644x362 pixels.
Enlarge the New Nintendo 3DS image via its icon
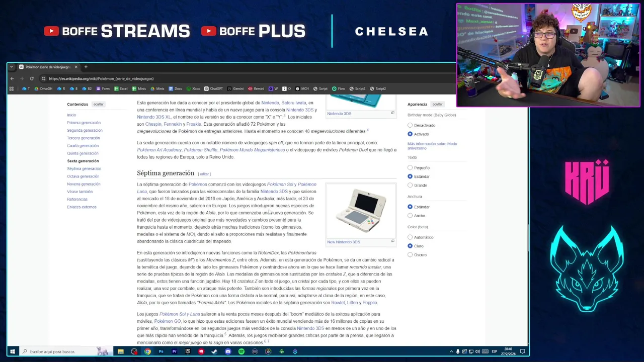pos(392,241)
